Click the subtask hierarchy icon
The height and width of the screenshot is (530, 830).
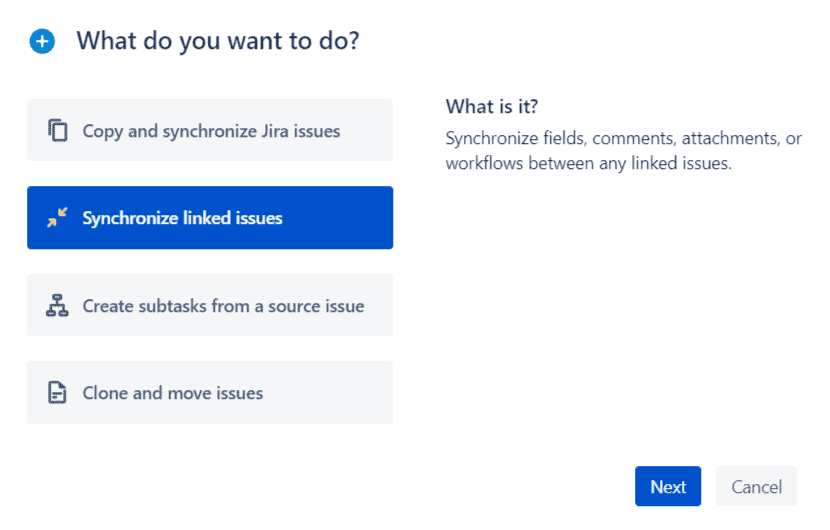coord(58,306)
